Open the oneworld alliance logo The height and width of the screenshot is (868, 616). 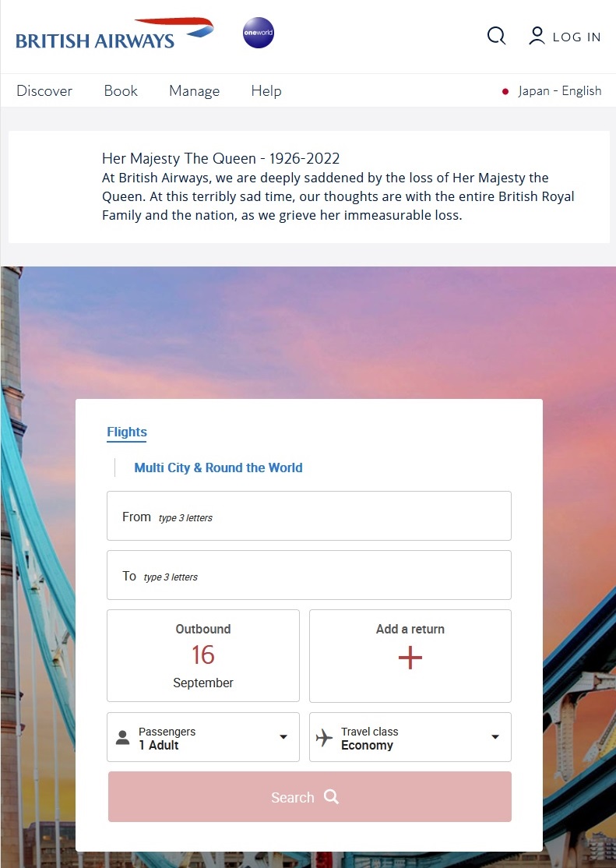[x=259, y=33]
